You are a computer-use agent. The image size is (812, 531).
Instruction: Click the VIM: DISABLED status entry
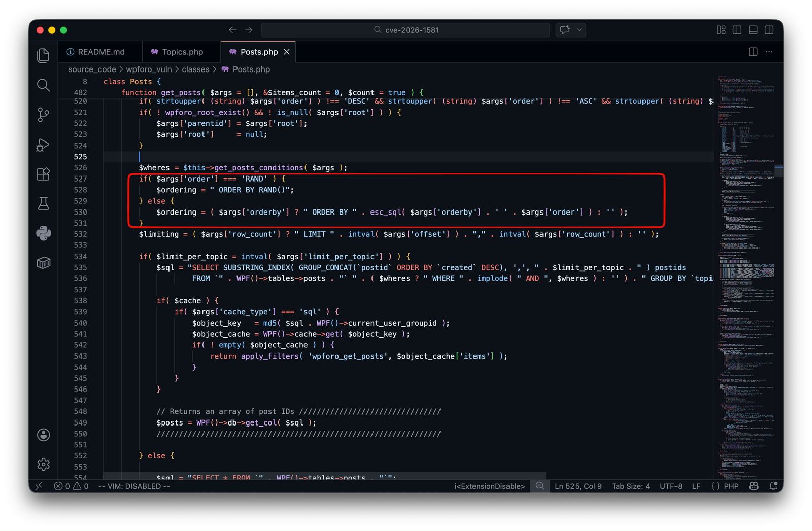134,486
